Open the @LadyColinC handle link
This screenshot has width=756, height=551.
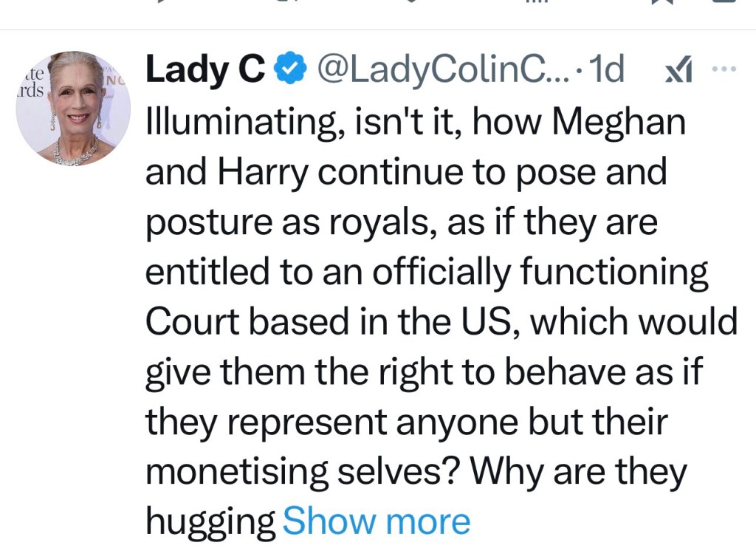click(441, 70)
